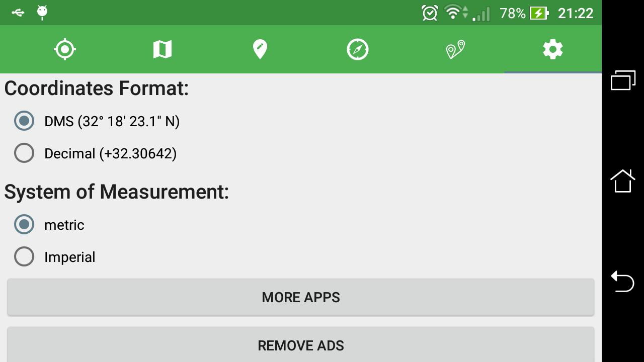Click the DMS (32° 18' 23.1" N) label
Image resolution: width=644 pixels, height=362 pixels.
point(112,121)
